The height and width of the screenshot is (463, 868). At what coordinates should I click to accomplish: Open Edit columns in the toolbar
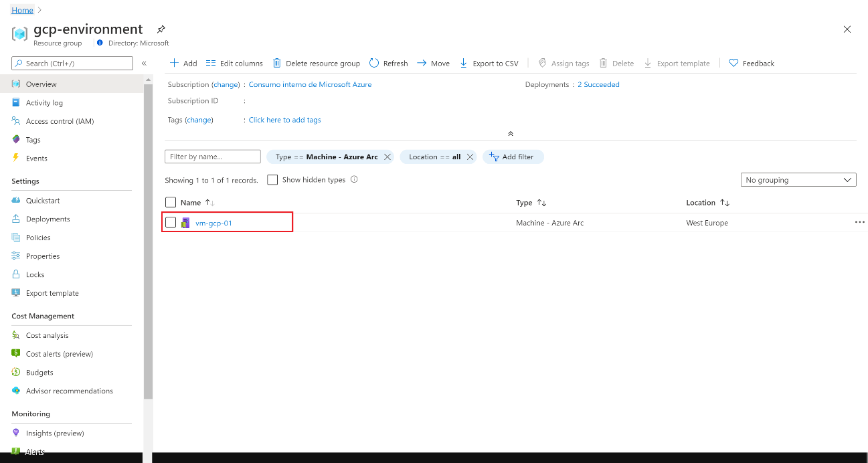point(234,63)
